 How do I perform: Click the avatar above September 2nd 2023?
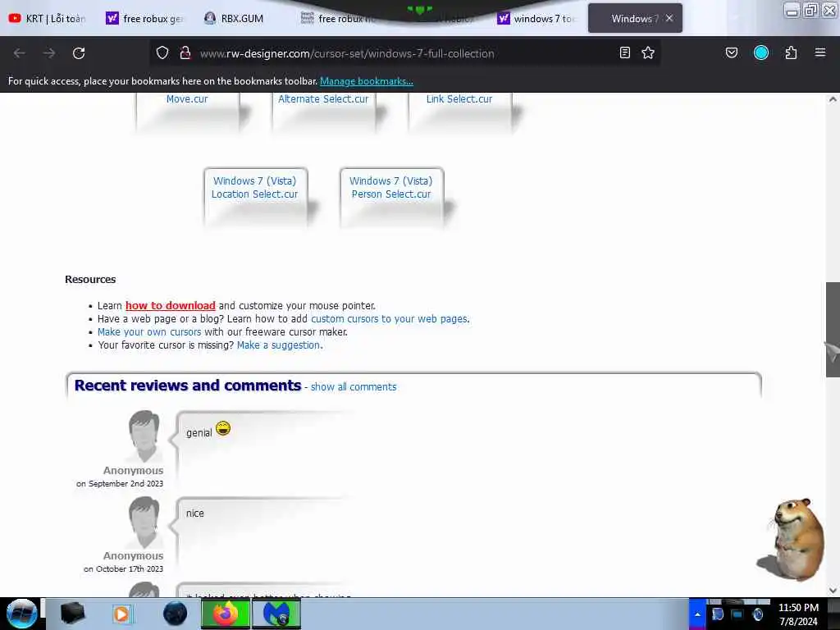(x=144, y=436)
